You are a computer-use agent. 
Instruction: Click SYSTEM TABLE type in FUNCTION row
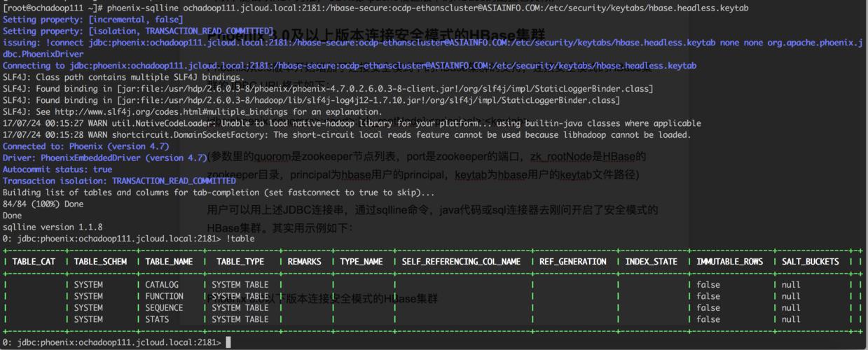(x=240, y=296)
